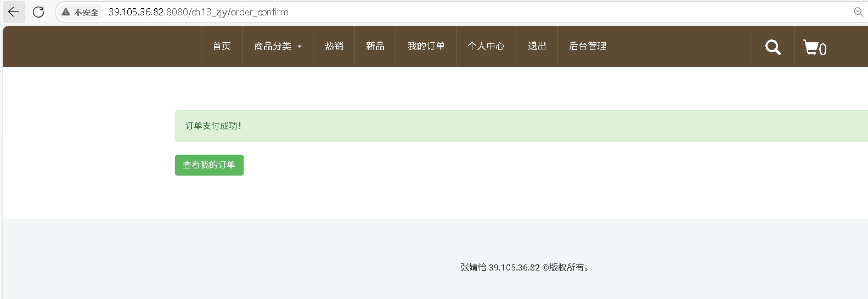This screenshot has height=299, width=868.
Task: Click the zoom magnifier icon in address bar
Action: (858, 12)
